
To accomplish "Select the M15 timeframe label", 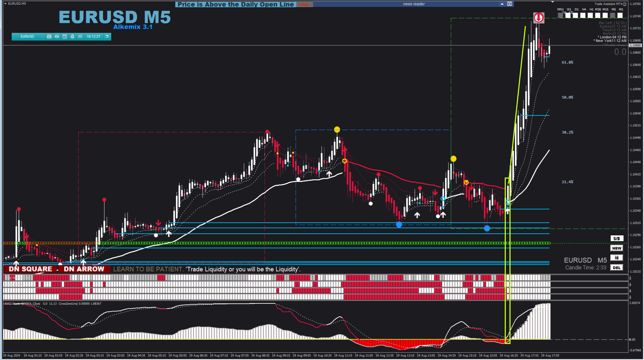I will pyautogui.click(x=605, y=9).
